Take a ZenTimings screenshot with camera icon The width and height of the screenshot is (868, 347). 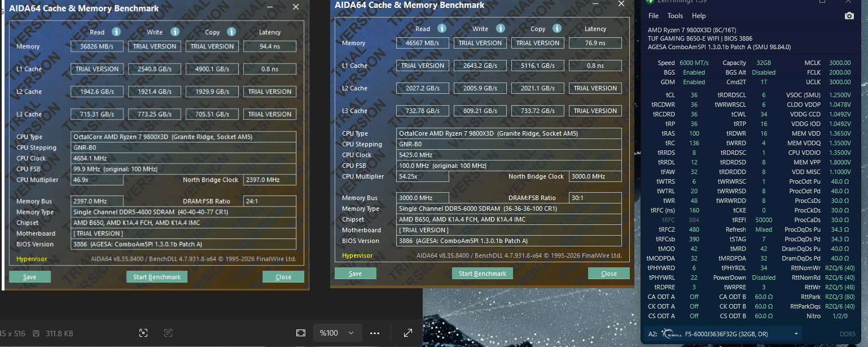point(849,16)
